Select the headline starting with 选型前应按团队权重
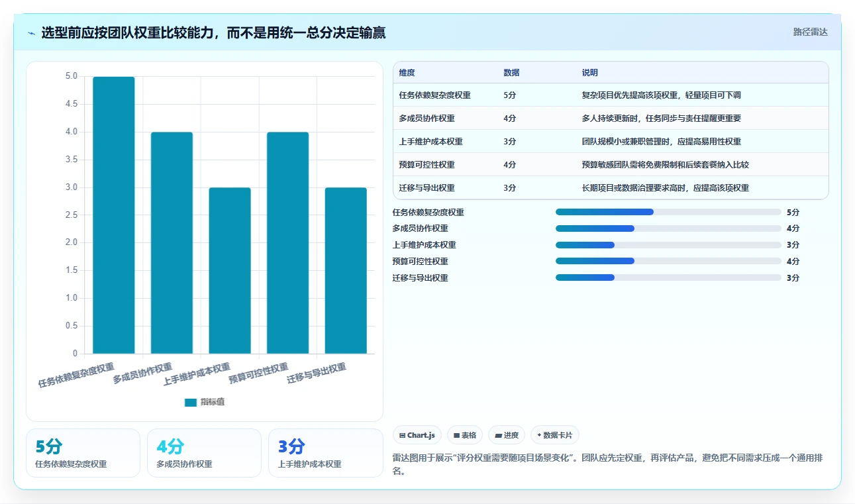This screenshot has width=855, height=504. (213, 33)
